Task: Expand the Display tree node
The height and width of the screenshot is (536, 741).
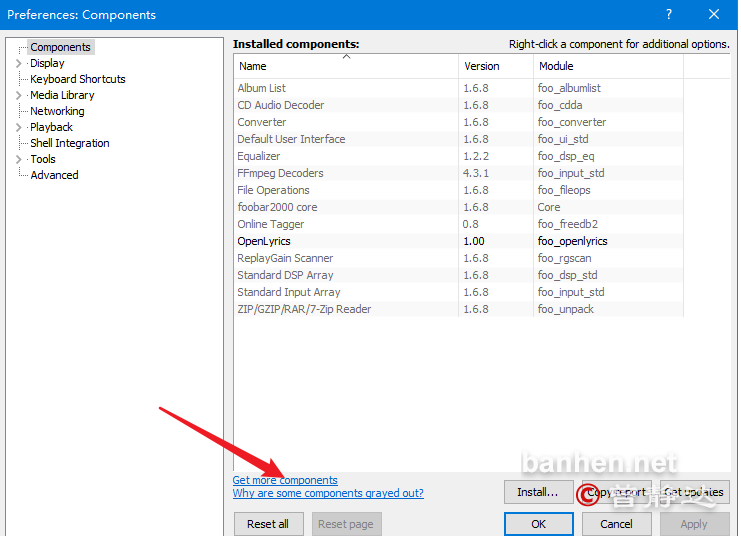Action: pyautogui.click(x=18, y=63)
